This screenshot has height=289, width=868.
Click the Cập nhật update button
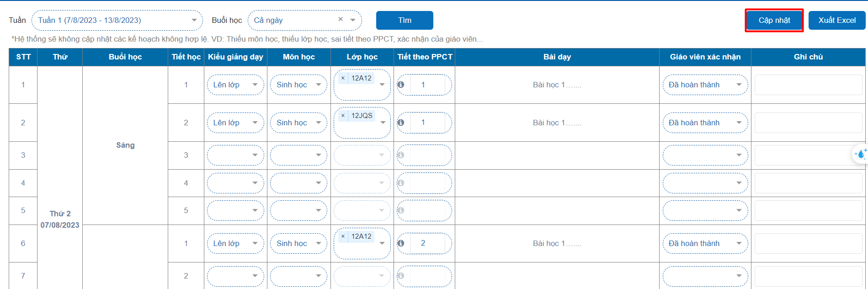tap(774, 20)
